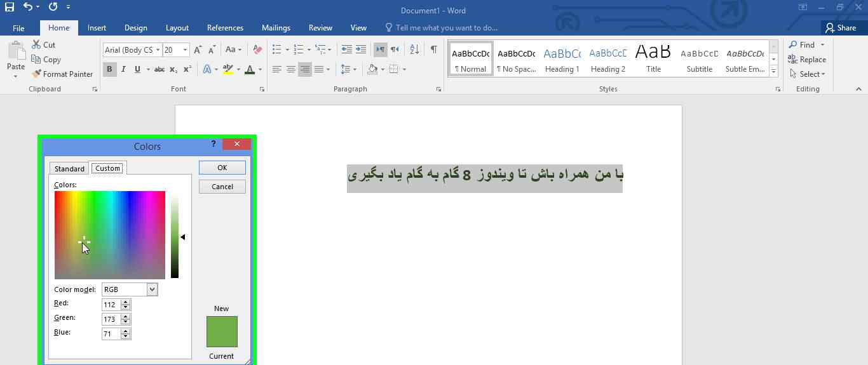Toggle Italic formatting
The image size is (868, 365).
point(124,69)
